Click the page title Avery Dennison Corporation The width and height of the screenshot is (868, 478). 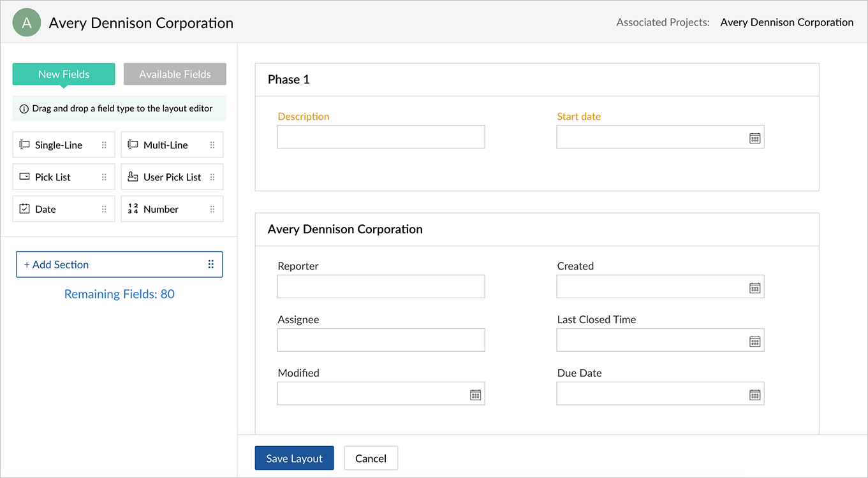pos(141,23)
